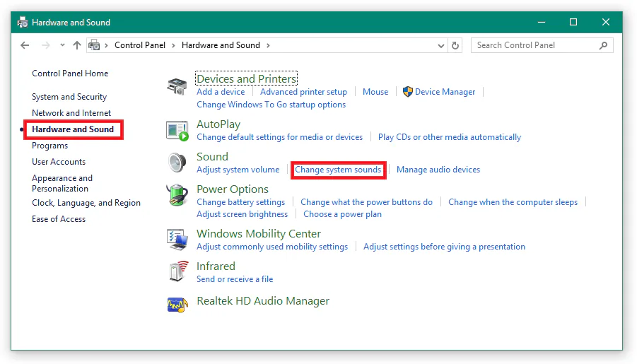This screenshot has height=364, width=637.
Task: Open the Devices and Printers category icon
Action: pyautogui.click(x=177, y=86)
